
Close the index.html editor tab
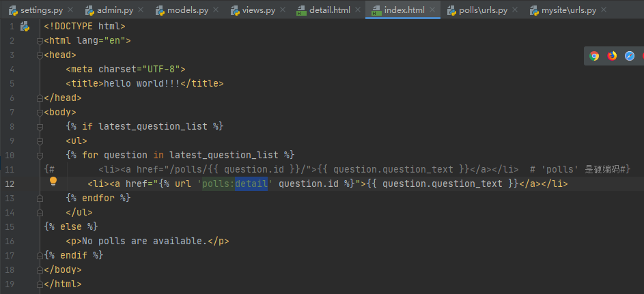tap(433, 10)
